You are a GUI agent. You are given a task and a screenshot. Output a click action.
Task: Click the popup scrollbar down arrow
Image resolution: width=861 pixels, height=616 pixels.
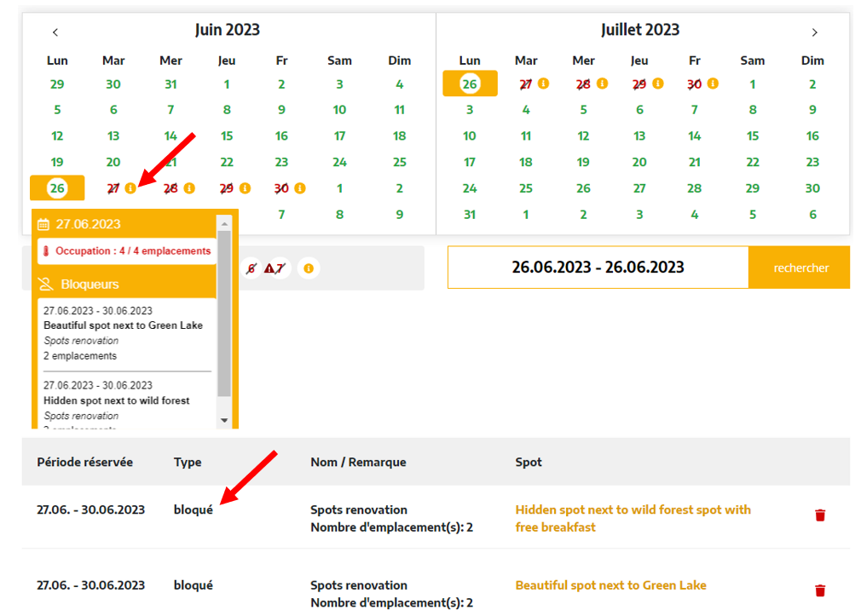(225, 420)
